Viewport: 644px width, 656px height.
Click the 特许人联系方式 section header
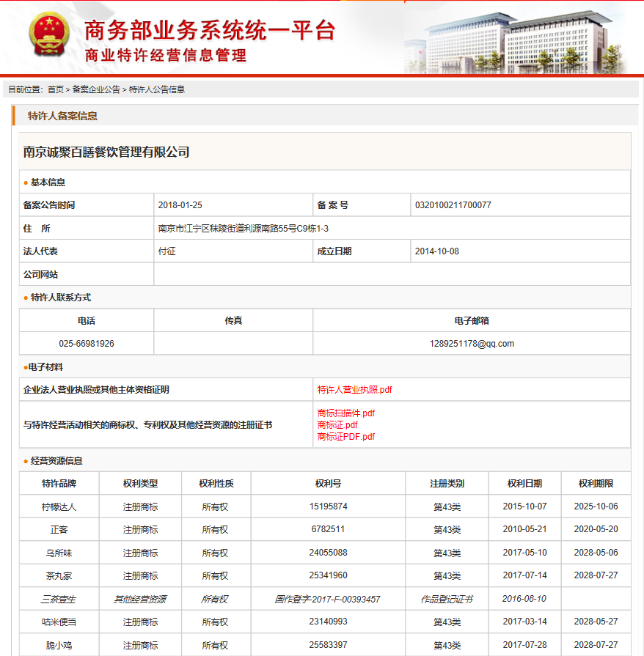click(x=61, y=298)
